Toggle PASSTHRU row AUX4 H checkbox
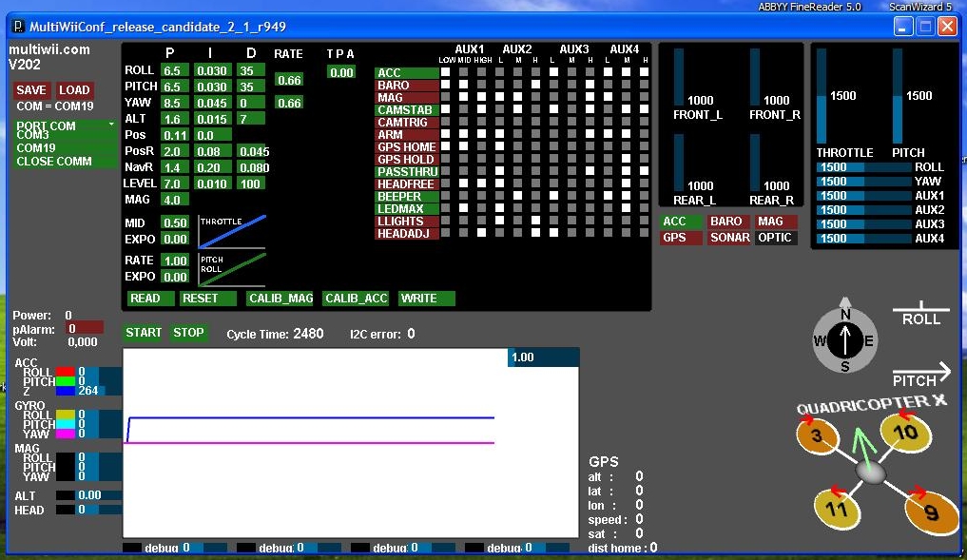 pos(644,171)
